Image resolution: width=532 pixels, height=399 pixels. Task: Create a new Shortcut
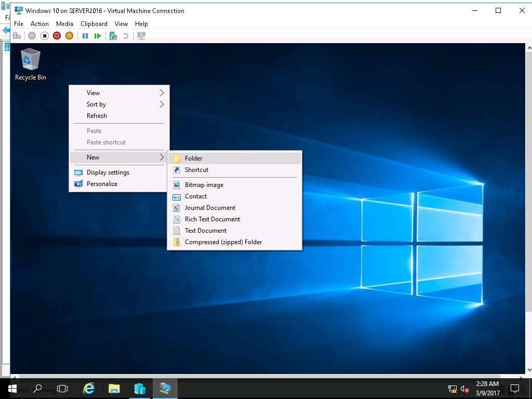click(x=234, y=170)
